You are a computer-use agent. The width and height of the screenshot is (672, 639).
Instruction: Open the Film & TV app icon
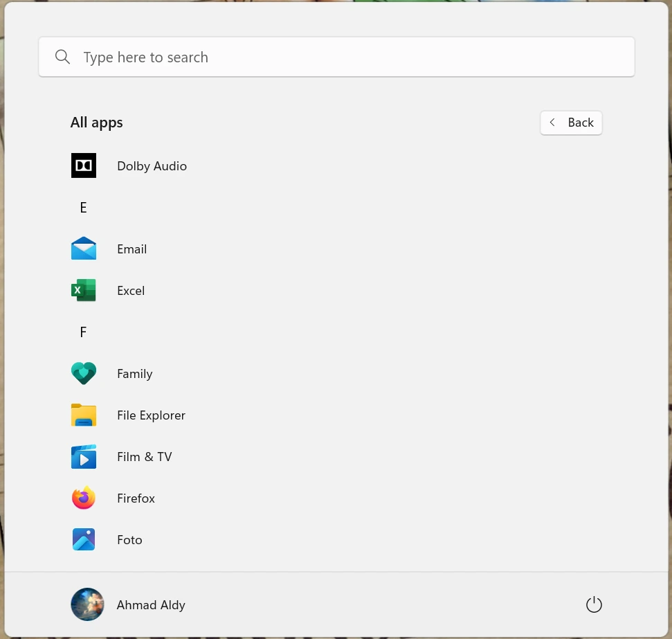pos(84,456)
